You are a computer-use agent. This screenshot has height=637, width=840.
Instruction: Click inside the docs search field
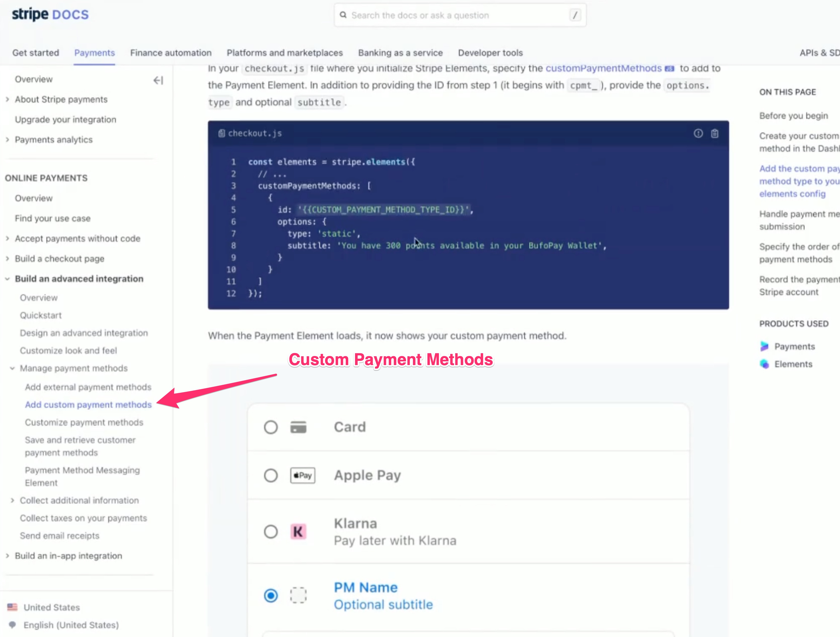tap(437, 15)
